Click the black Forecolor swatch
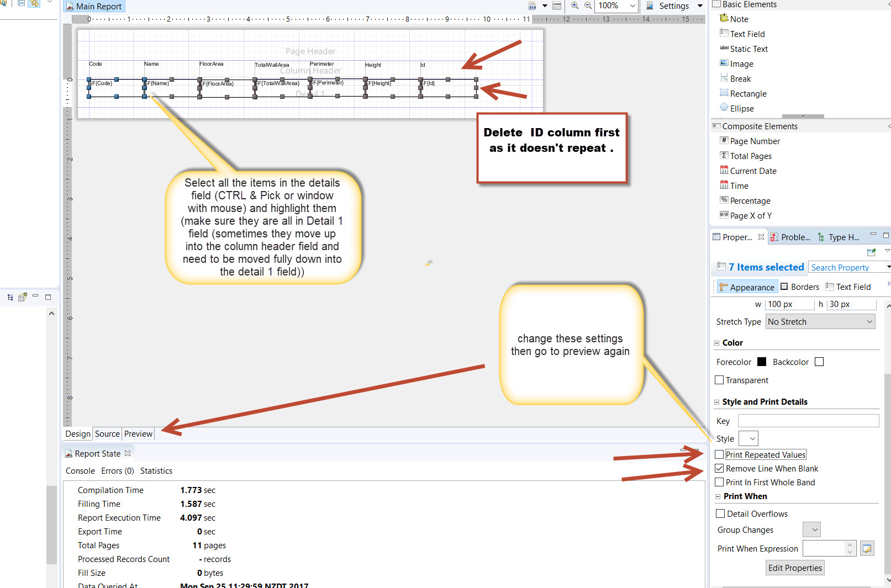 click(762, 362)
